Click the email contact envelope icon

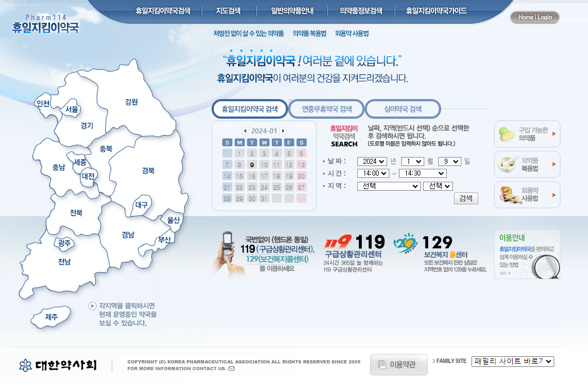231,369
